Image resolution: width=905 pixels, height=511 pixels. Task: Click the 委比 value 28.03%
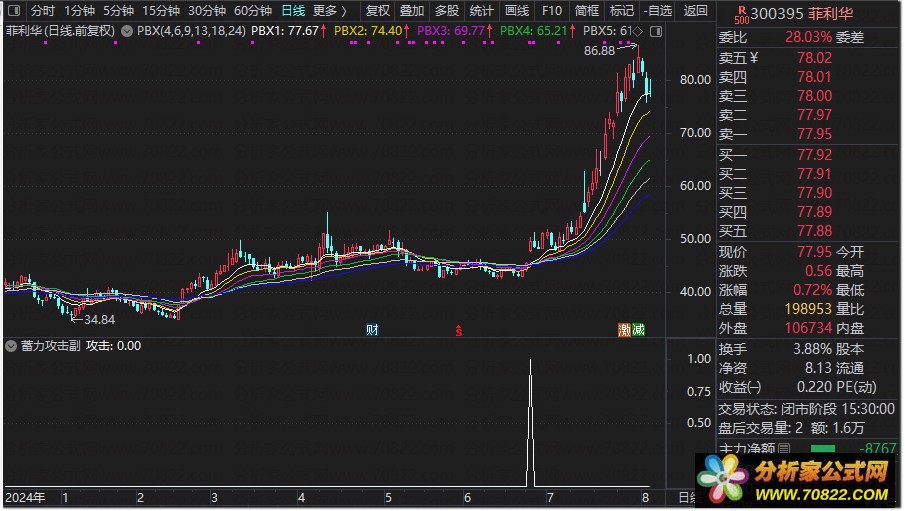point(808,37)
